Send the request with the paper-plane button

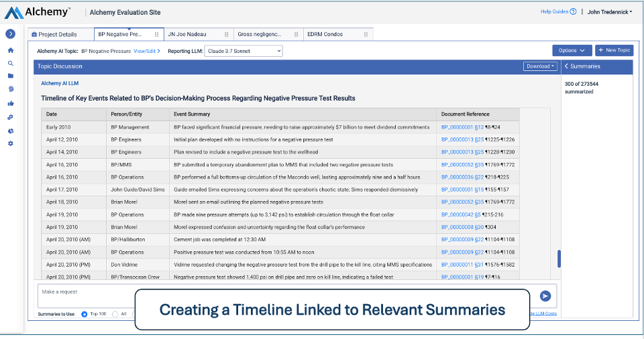click(x=545, y=296)
